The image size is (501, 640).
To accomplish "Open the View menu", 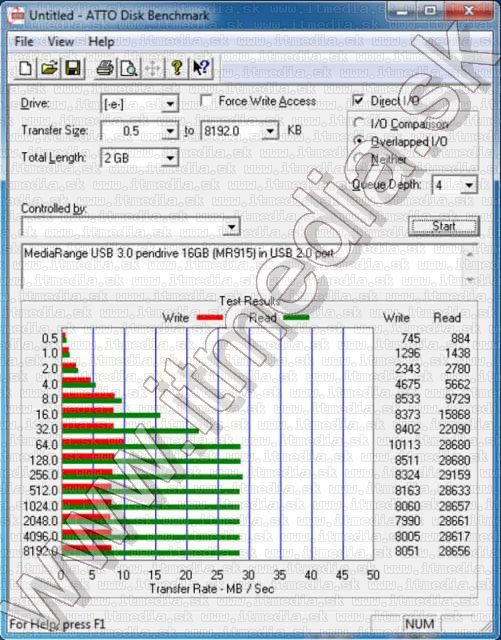I will click(x=61, y=42).
